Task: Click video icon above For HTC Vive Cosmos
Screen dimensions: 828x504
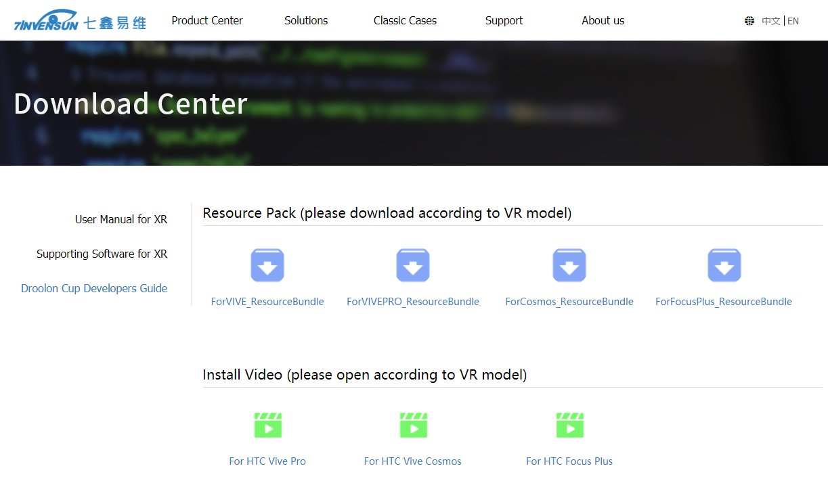Action: (x=413, y=426)
